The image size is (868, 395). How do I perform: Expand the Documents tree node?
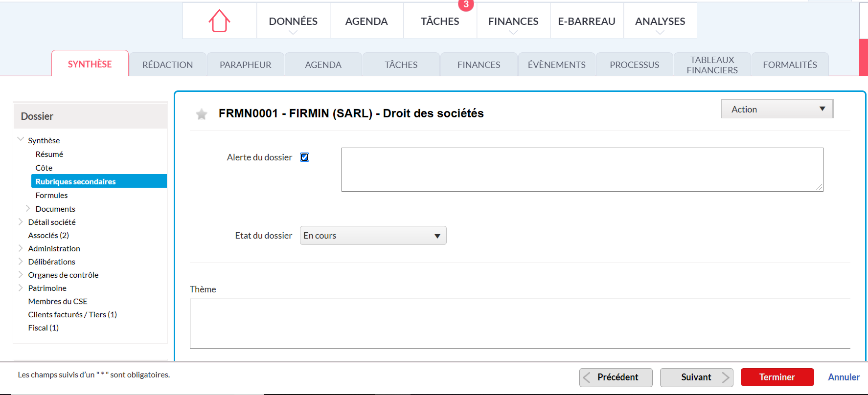click(28, 208)
